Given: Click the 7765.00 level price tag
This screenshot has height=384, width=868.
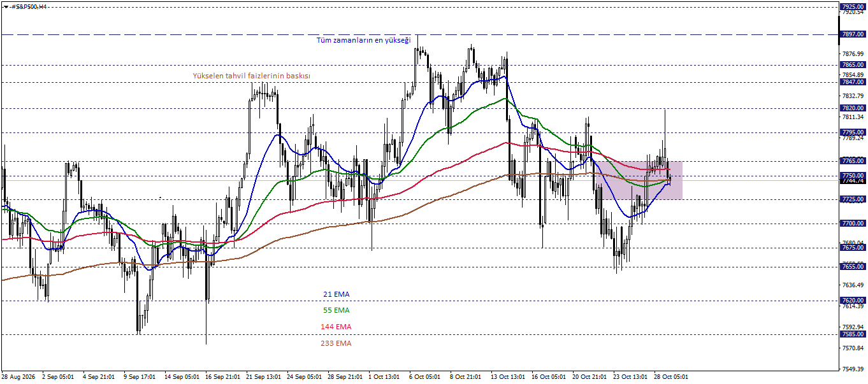Looking at the screenshot, I should click(853, 160).
